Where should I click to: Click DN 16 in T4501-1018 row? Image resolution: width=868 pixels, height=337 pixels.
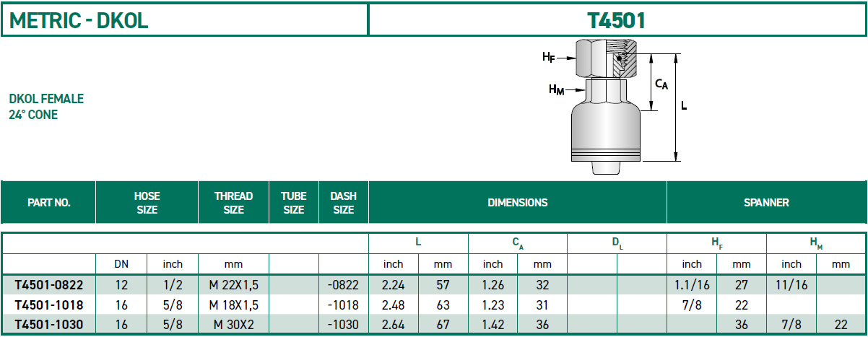(121, 305)
